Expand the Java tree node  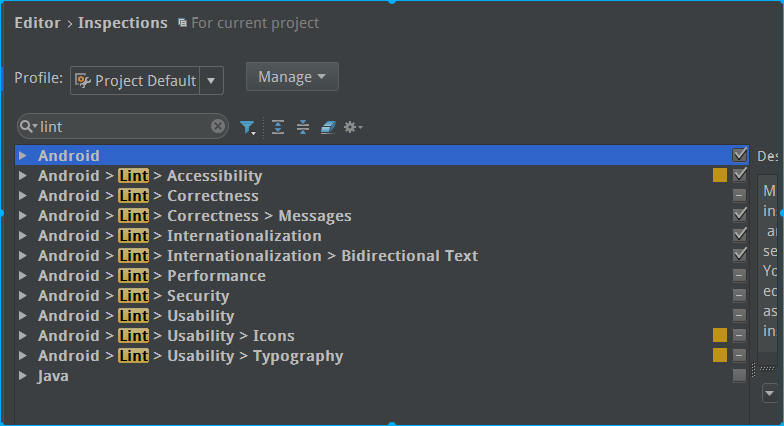click(23, 376)
